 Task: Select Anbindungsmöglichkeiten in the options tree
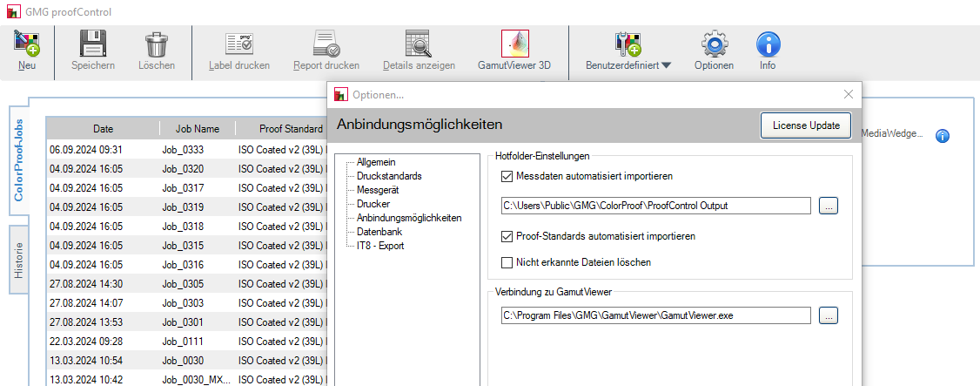click(409, 218)
